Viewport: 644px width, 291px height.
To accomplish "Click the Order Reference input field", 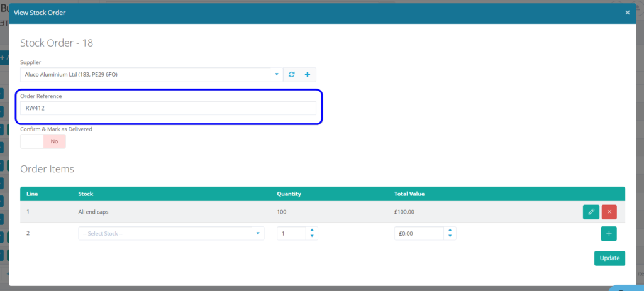I will 168,108.
